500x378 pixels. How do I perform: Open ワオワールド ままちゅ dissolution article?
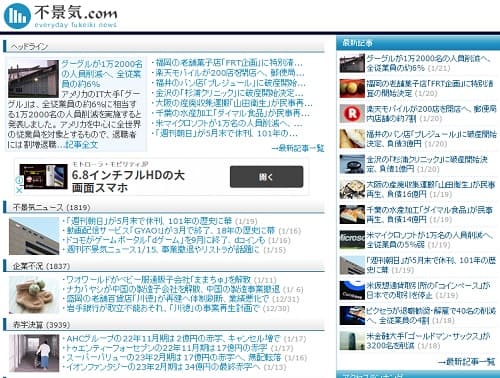pos(158,280)
